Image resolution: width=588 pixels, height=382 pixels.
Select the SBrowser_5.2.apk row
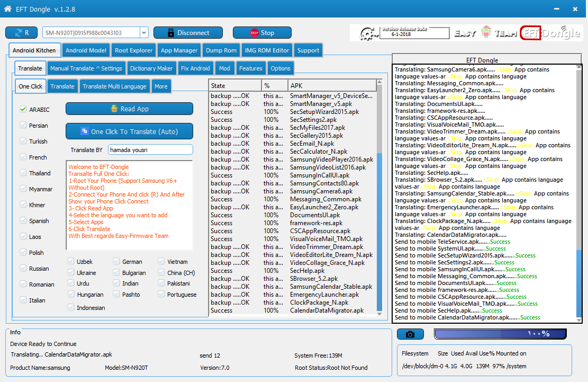[x=292, y=279]
